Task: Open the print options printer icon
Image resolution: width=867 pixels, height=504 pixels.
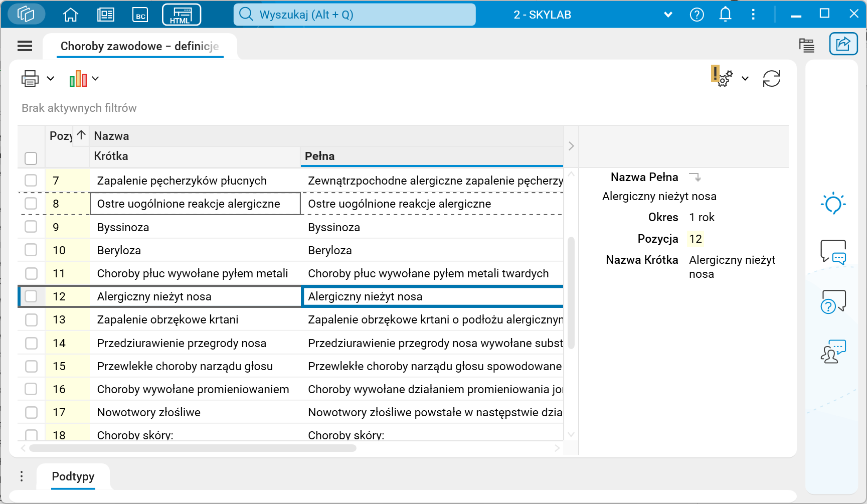Action: [x=30, y=78]
